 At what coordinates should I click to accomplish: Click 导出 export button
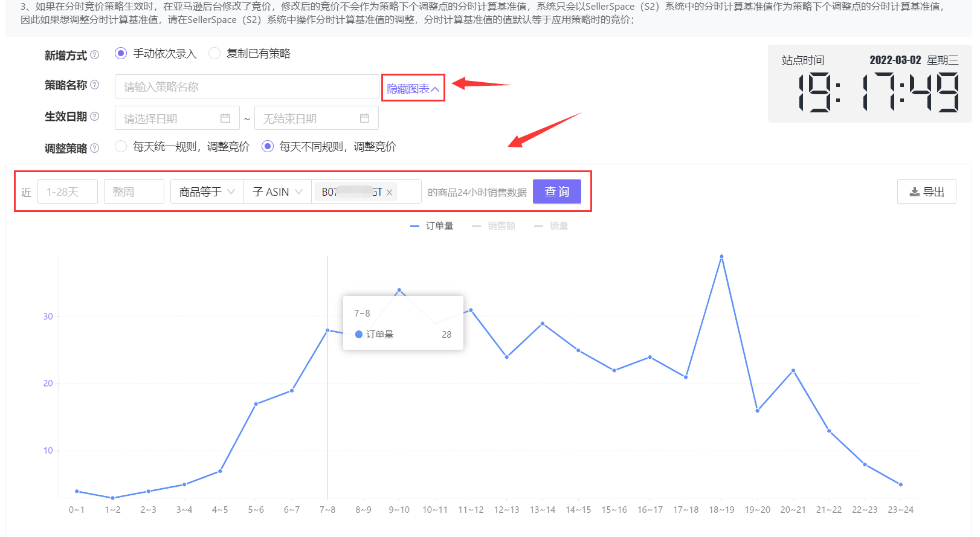point(927,191)
